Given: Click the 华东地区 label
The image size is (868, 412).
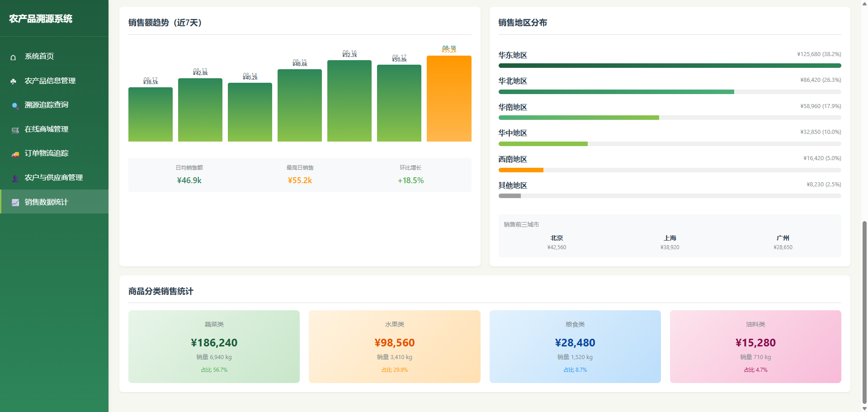Looking at the screenshot, I should coord(513,55).
